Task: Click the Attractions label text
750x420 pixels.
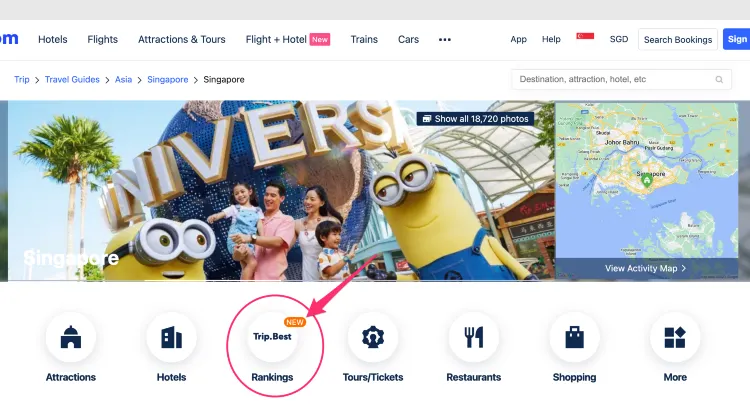Action: [x=71, y=377]
